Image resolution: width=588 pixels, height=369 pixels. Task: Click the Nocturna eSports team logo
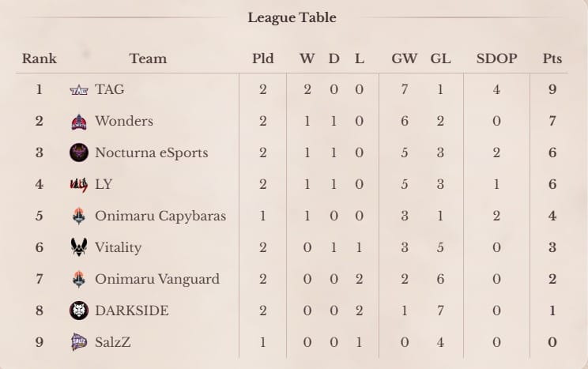click(x=79, y=152)
